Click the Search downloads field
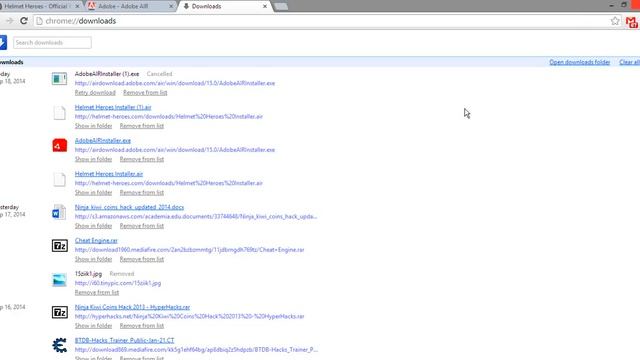The width and height of the screenshot is (640, 360). click(52, 42)
